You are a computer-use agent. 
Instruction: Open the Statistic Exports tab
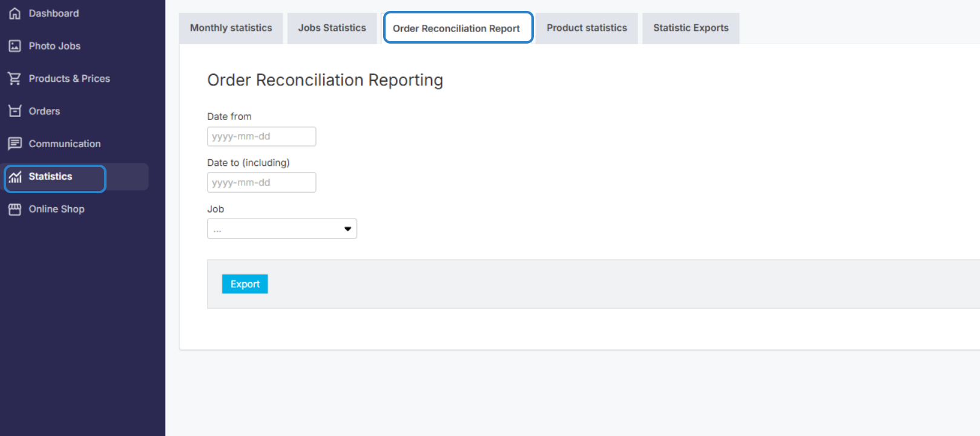click(691, 28)
